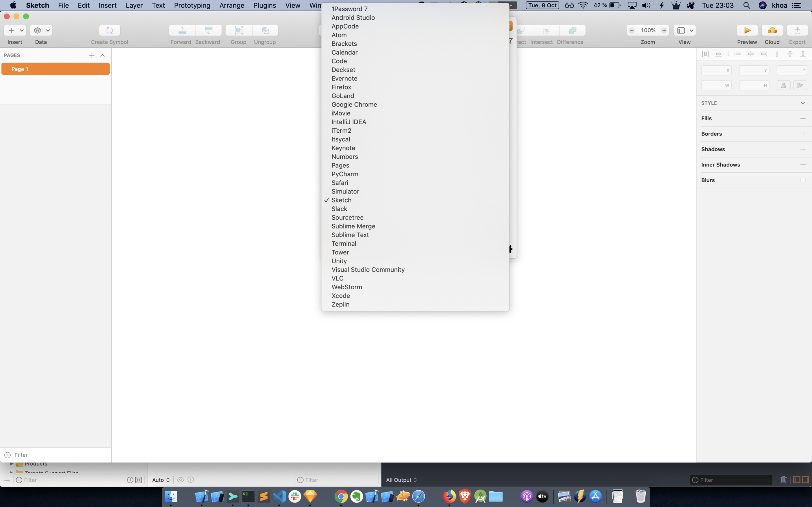Enable the Blurs checkbox

tap(803, 180)
